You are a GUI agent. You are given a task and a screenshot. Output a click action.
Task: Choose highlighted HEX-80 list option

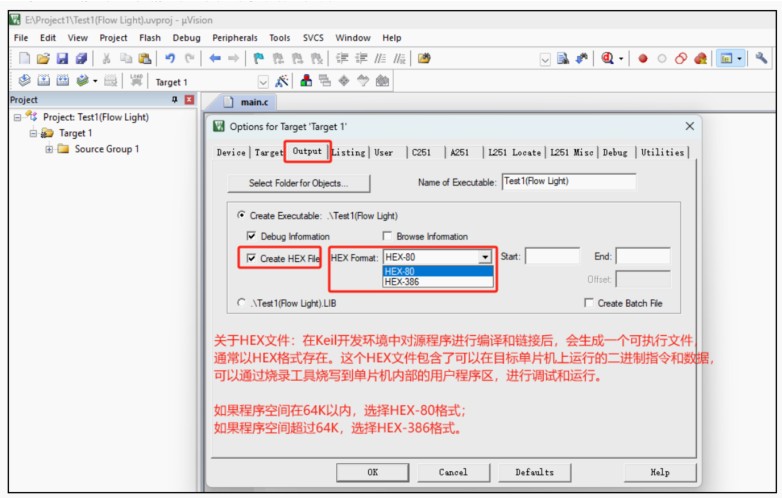coord(438,271)
